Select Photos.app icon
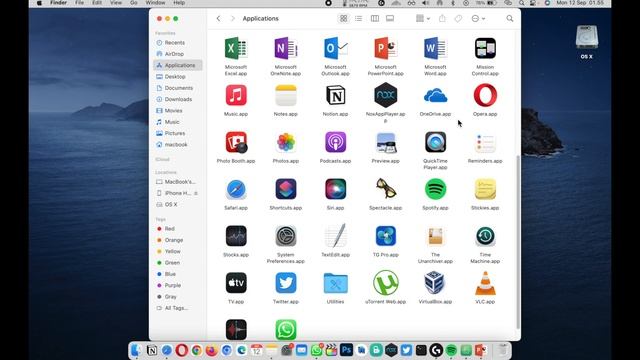The image size is (640, 360). (286, 142)
